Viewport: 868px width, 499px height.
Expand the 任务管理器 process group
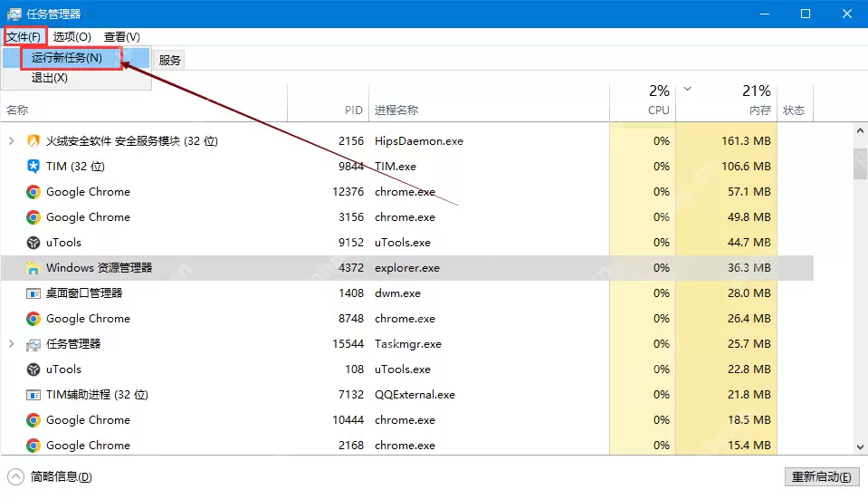(11, 344)
